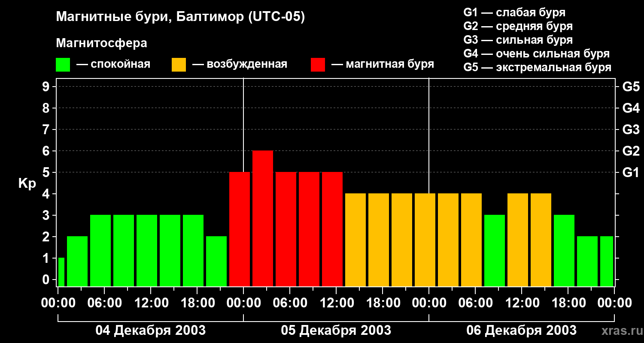Click the date label '05 Декабря 2003'
The width and height of the screenshot is (644, 343).
point(336,330)
